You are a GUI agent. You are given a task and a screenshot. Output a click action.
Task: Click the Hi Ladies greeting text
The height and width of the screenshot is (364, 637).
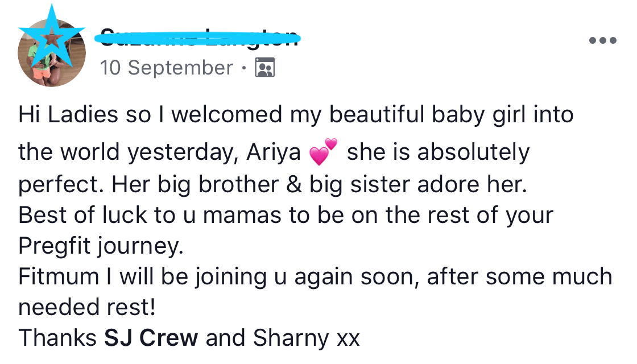click(62, 115)
